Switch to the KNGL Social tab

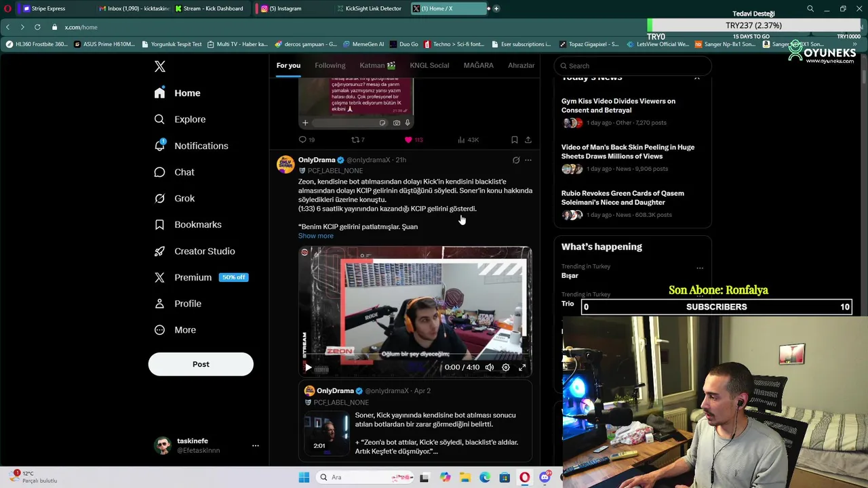coord(429,66)
